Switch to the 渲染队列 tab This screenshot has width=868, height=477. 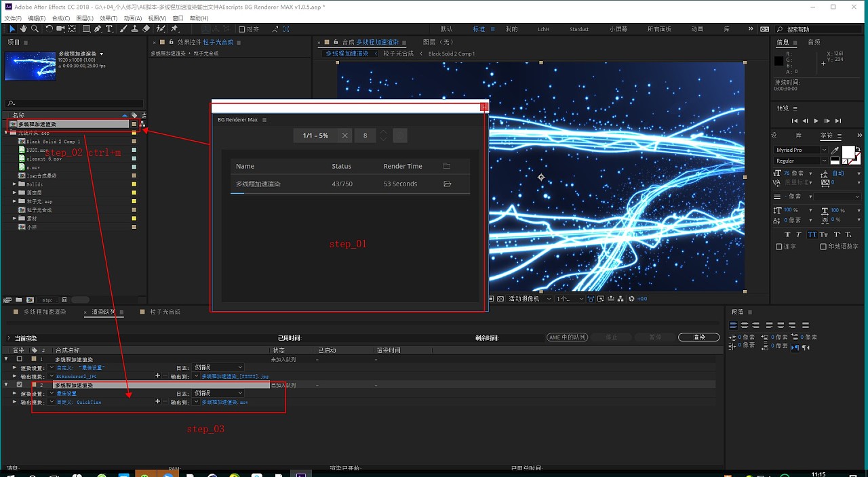tap(104, 312)
